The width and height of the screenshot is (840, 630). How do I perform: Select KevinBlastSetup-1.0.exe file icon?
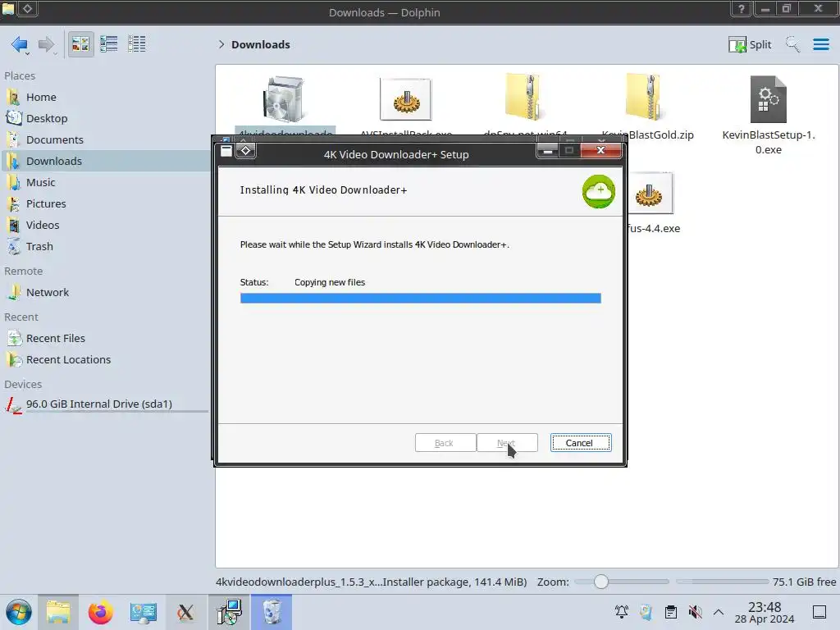point(768,99)
